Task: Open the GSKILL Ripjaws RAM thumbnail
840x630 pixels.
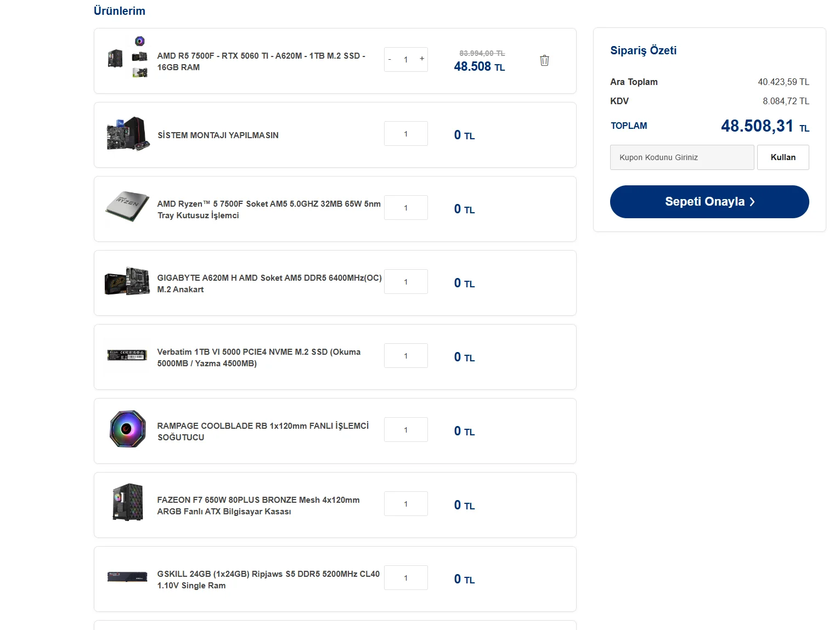Action: click(x=127, y=577)
